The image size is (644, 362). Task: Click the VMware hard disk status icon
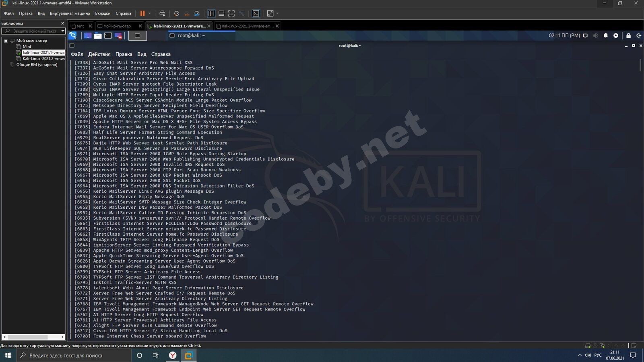588,346
